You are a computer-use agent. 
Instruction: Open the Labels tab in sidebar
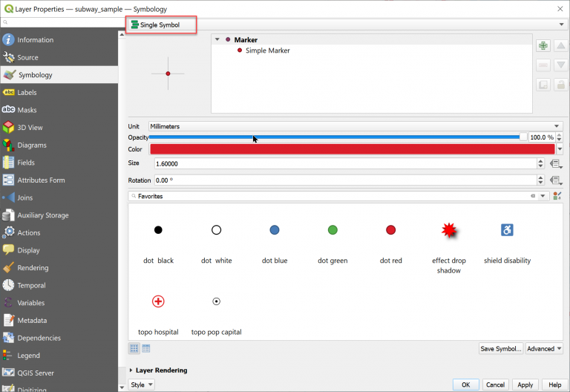[27, 93]
